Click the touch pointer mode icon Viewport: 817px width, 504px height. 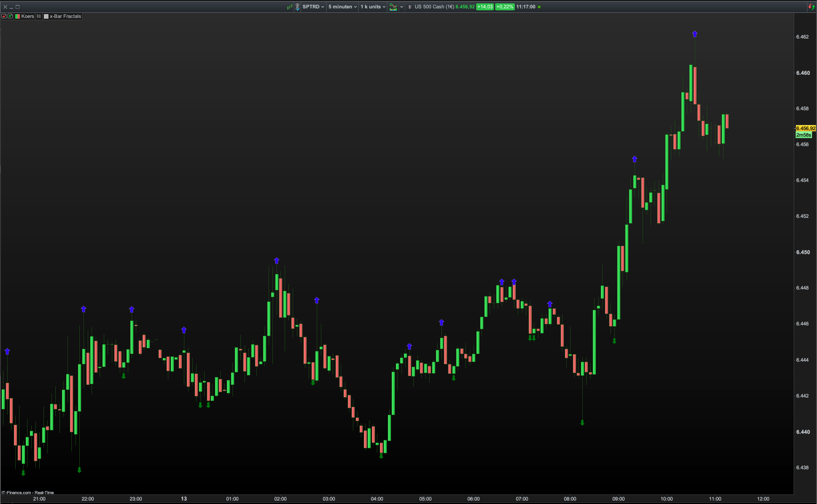(x=297, y=7)
